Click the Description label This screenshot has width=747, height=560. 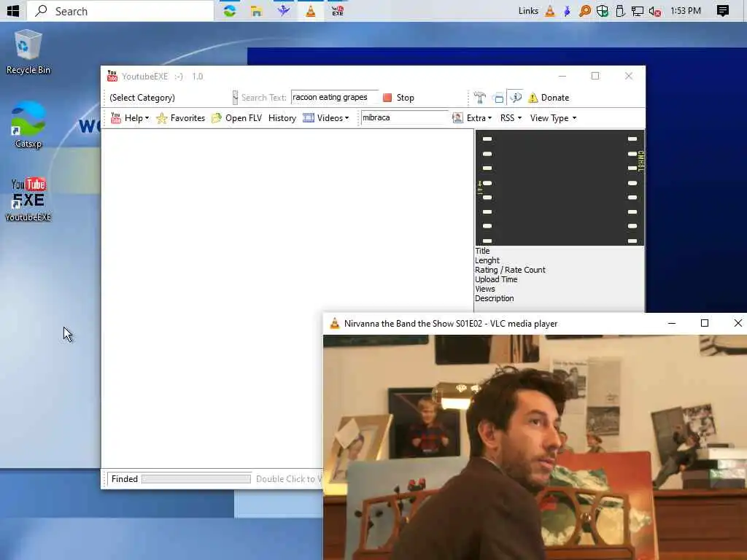point(494,298)
